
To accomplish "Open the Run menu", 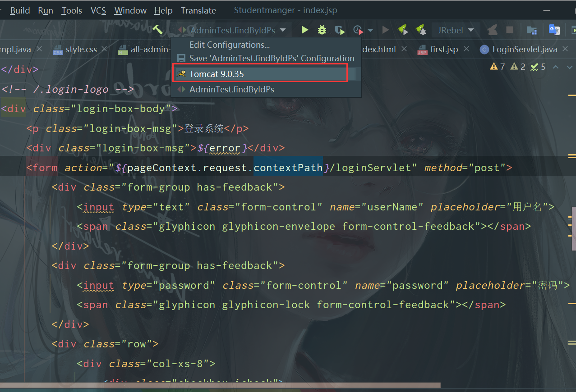I will [46, 10].
